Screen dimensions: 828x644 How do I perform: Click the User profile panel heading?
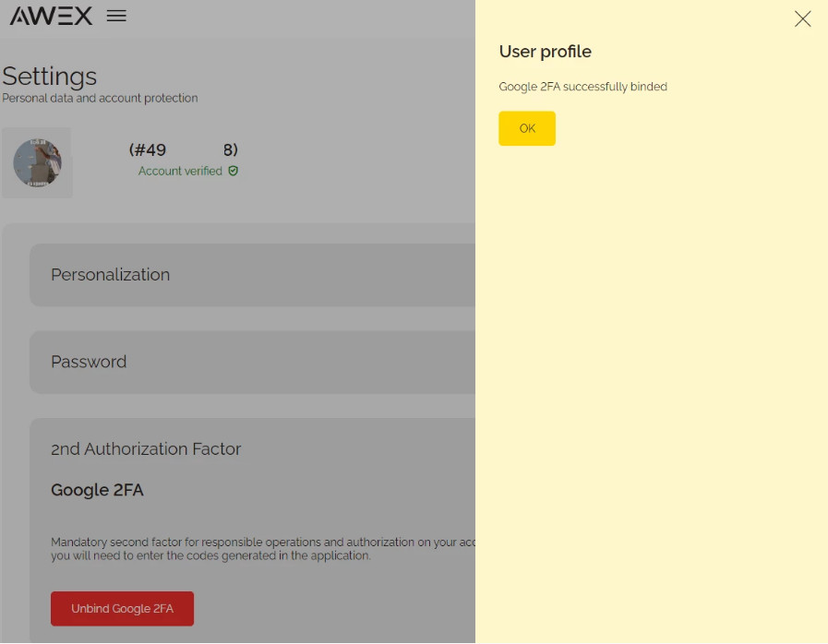tap(545, 52)
